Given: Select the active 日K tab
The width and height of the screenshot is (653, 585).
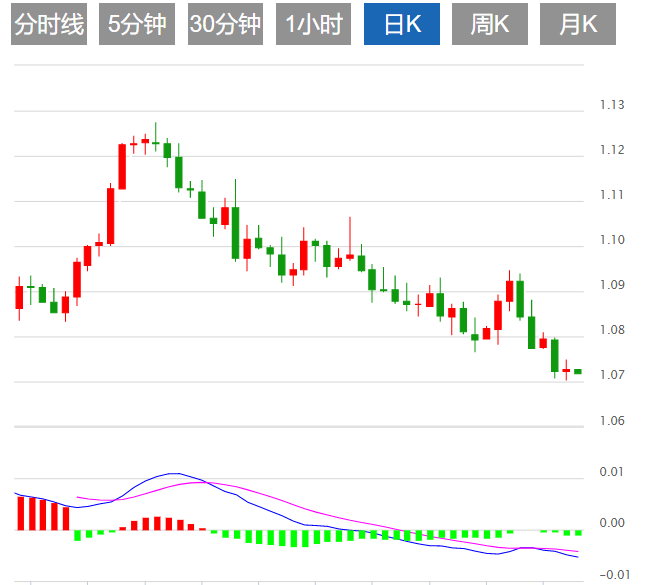Looking at the screenshot, I should coord(402,24).
